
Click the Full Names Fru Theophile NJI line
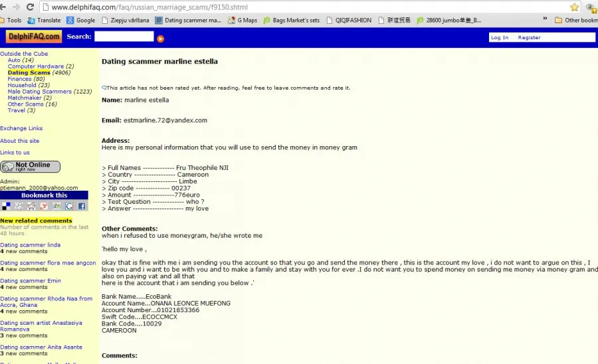[x=165, y=167]
